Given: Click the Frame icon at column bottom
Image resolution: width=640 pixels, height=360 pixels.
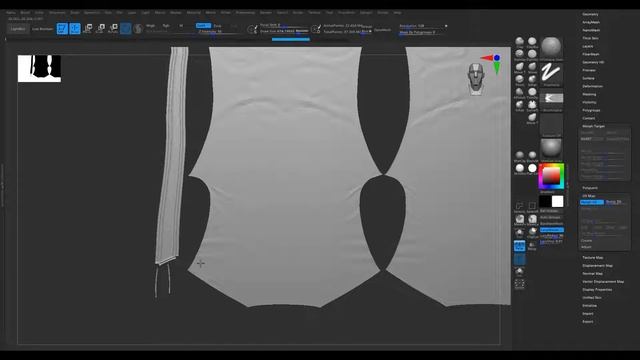Looking at the screenshot, I should 520,284.
